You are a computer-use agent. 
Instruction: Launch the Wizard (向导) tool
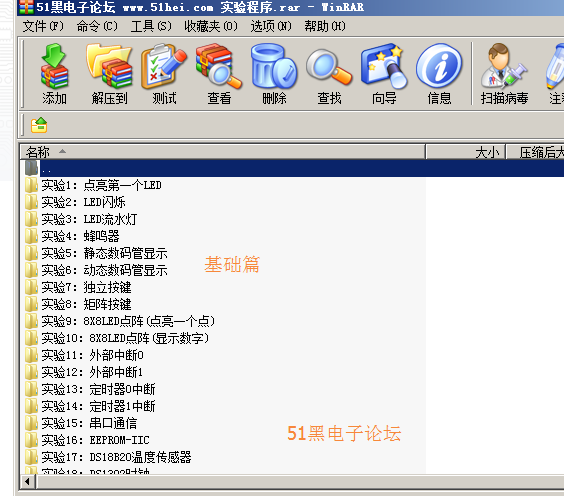click(384, 74)
